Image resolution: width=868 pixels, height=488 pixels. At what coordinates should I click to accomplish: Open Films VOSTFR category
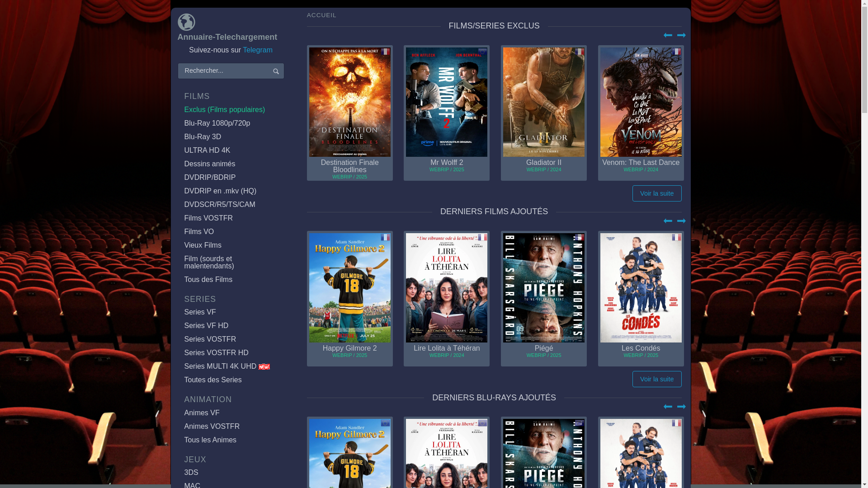tap(208, 218)
